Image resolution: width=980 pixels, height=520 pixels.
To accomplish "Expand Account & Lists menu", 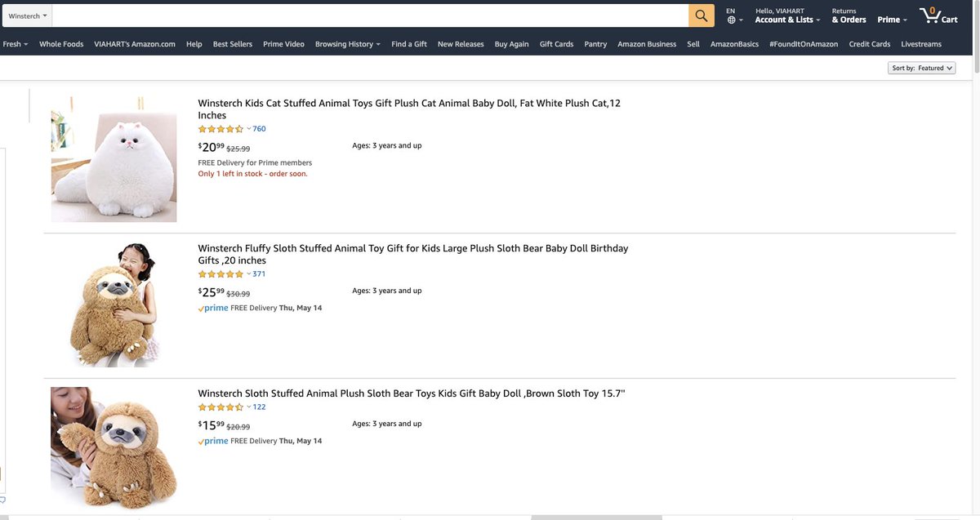I will pos(787,16).
